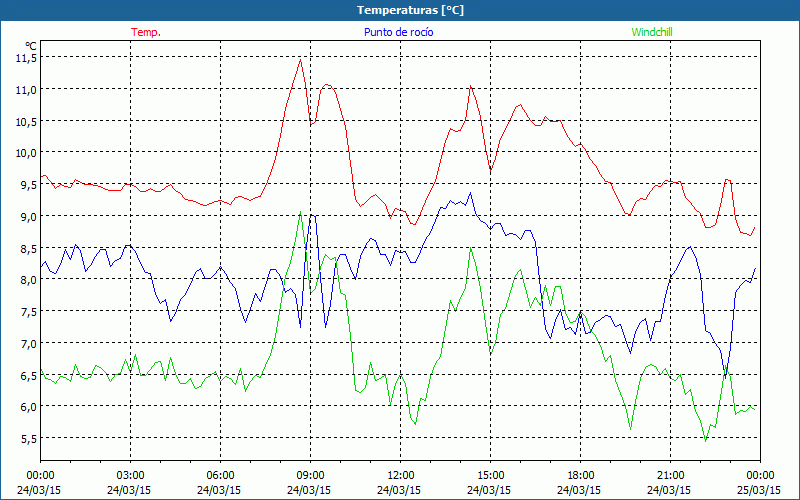Click the 6,5 y-axis value
Screen dimensions: 800x500
click(x=29, y=376)
